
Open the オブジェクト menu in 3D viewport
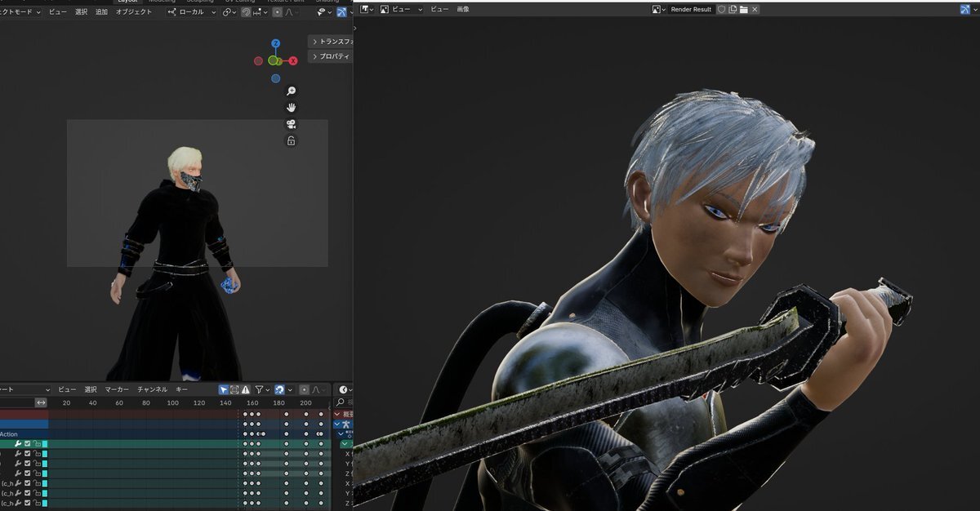pos(134,12)
